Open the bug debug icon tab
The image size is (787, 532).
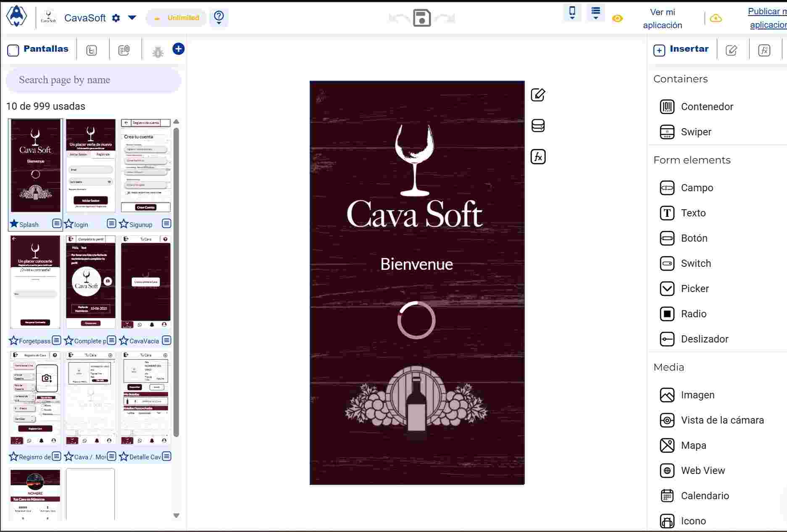[x=158, y=51]
